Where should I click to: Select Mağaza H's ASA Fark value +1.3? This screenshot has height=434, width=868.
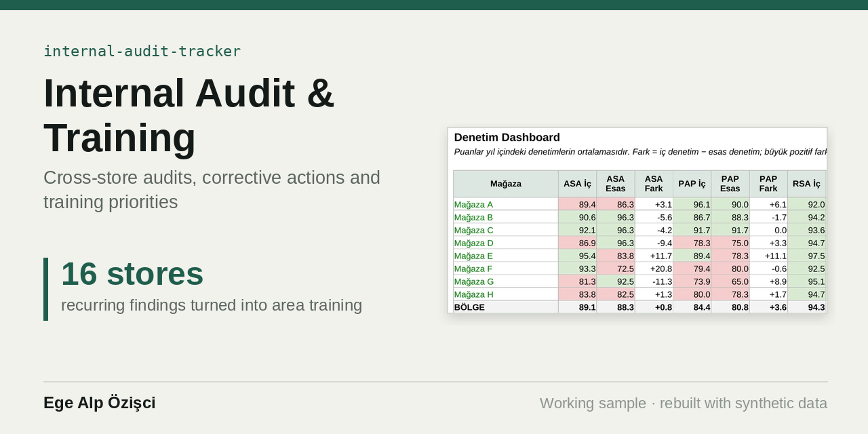[654, 295]
